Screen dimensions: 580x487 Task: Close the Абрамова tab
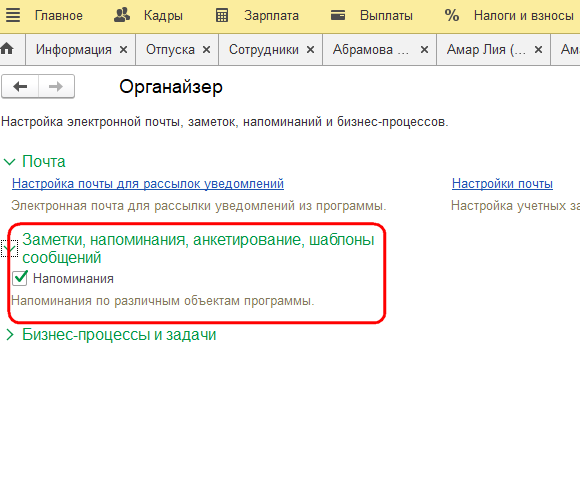click(424, 50)
